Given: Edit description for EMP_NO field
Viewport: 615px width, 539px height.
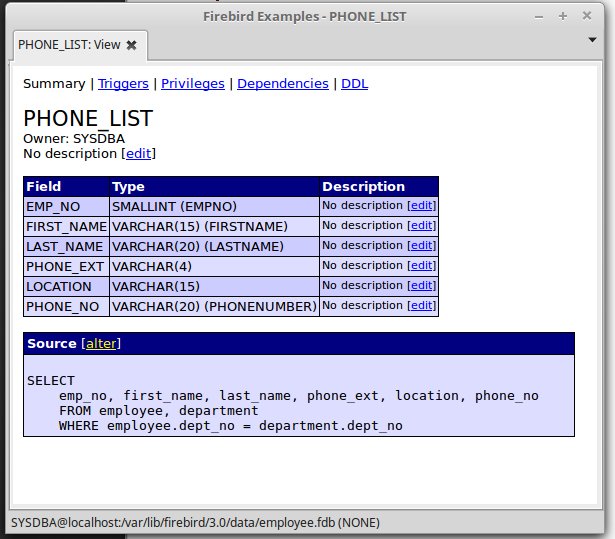Looking at the screenshot, I should 421,206.
